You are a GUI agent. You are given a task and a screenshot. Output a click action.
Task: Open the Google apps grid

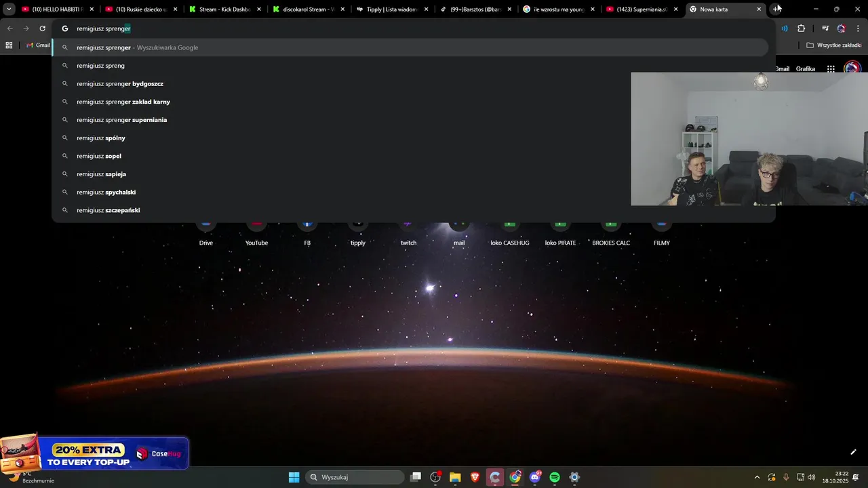pyautogui.click(x=831, y=69)
